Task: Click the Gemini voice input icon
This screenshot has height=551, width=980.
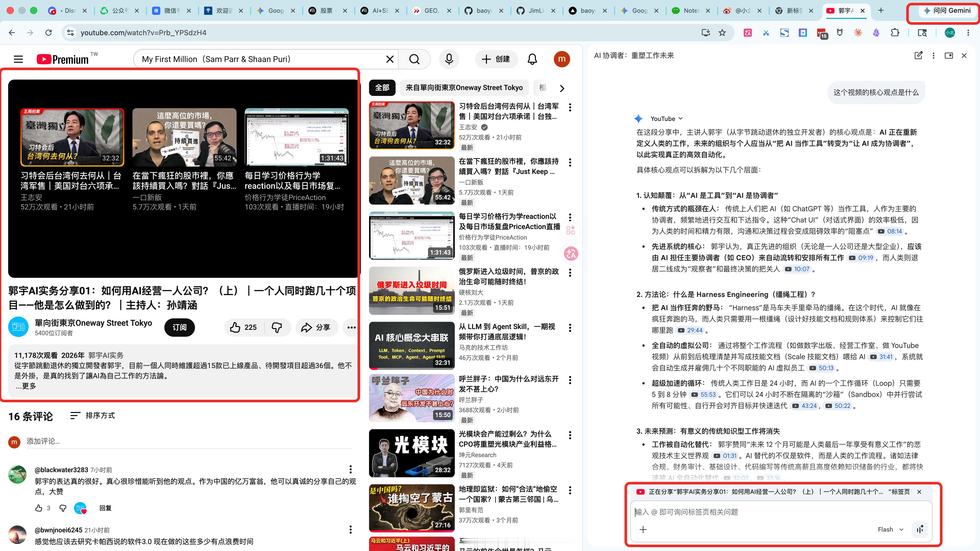Action: click(920, 529)
